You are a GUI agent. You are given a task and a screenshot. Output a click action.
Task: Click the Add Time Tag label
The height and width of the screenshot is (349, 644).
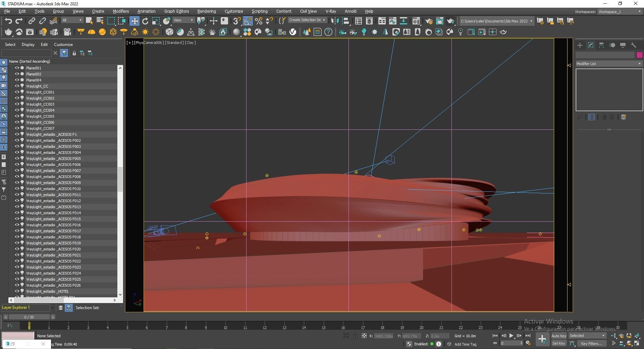point(465,344)
